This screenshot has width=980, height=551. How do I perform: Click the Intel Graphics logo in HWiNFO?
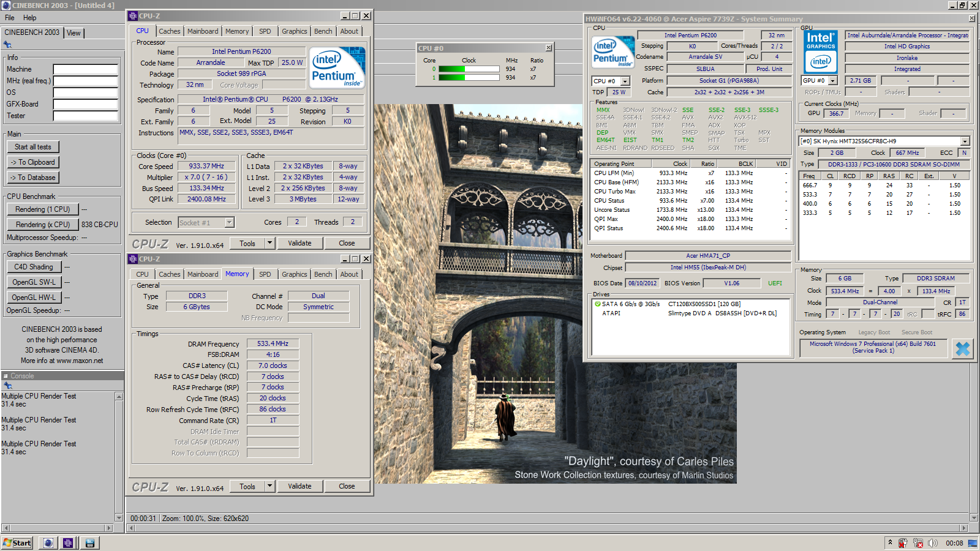(x=821, y=51)
